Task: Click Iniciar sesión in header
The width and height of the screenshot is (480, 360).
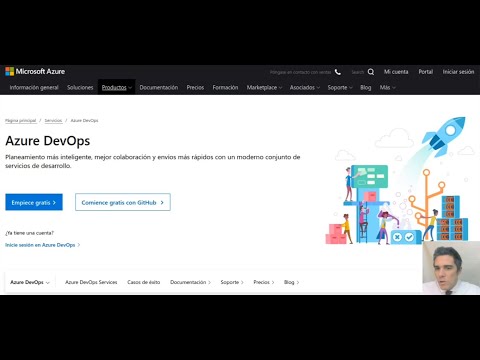Action: pyautogui.click(x=458, y=72)
